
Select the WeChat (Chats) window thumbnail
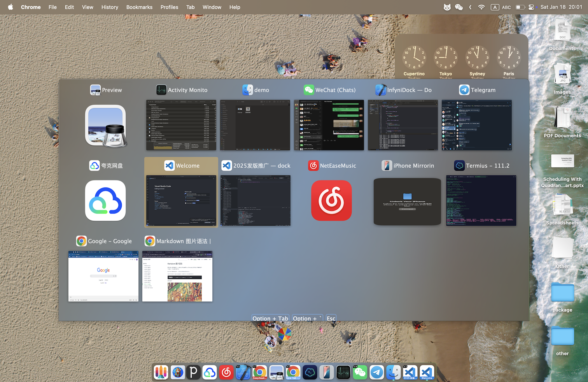point(329,125)
